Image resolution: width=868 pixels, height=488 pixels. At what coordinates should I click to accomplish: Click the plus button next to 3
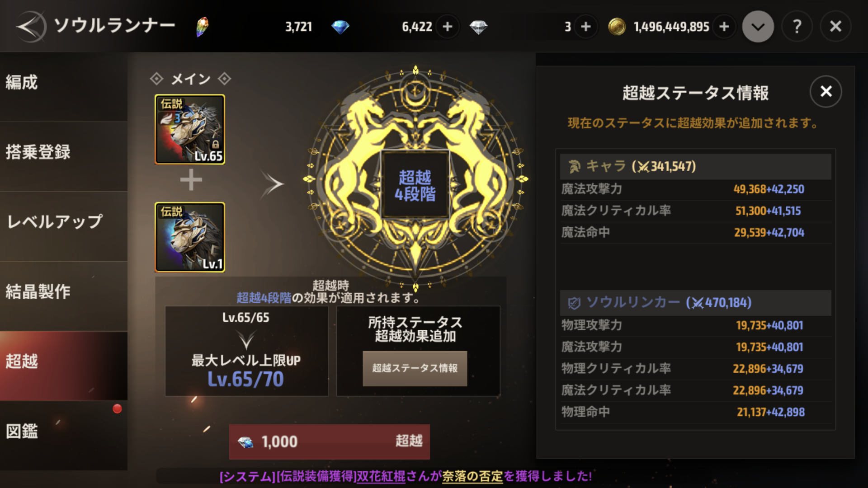[586, 27]
